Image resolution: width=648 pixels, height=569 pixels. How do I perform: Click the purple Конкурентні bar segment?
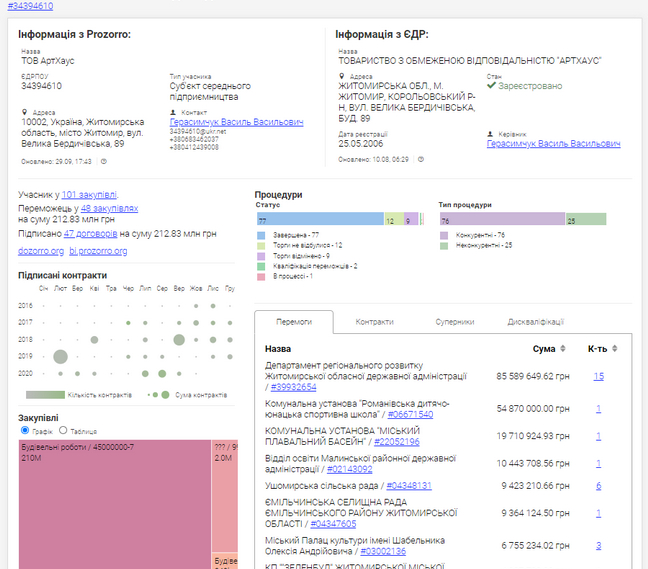pos(500,219)
